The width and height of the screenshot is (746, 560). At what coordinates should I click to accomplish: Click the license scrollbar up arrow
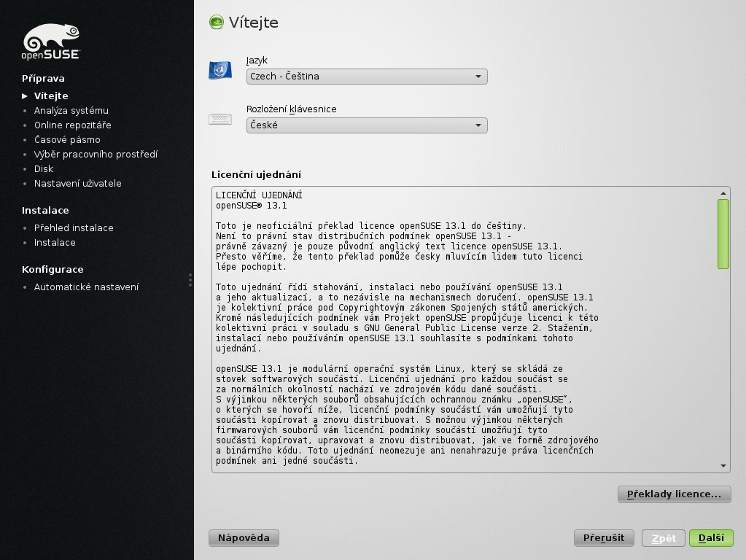[723, 193]
